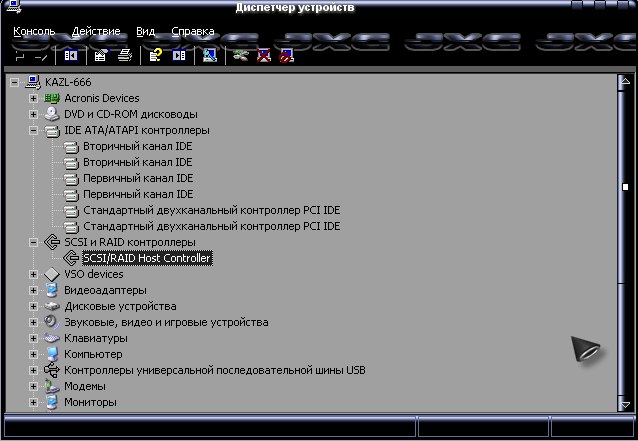Toggle the action pane toolbar icon
The height and width of the screenshot is (441, 638).
[x=179, y=55]
